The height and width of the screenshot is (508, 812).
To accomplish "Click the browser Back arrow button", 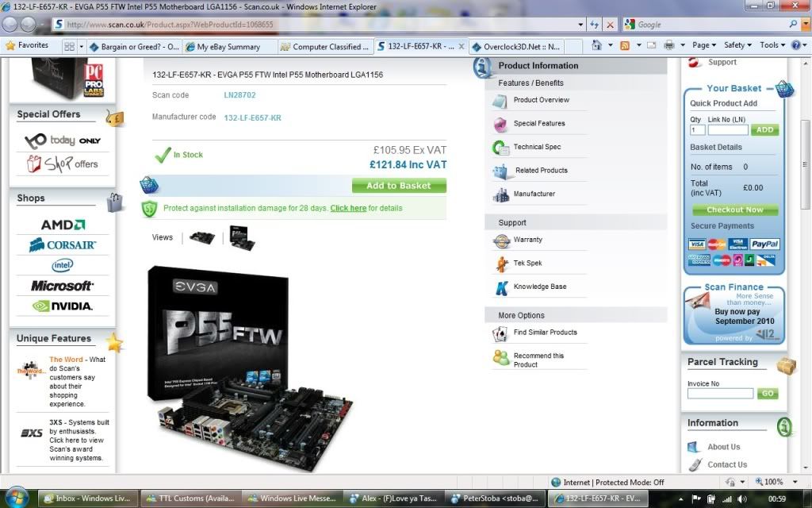I will point(10,24).
